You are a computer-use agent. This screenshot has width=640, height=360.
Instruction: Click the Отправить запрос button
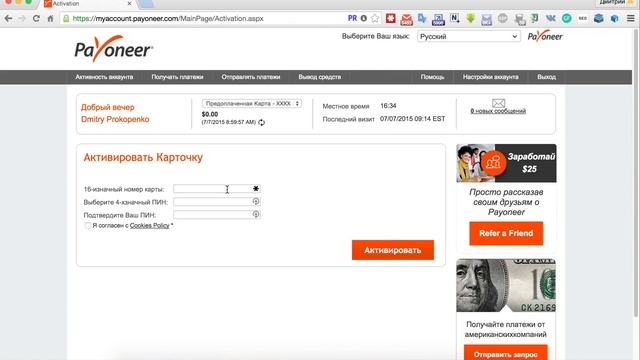coord(506,353)
